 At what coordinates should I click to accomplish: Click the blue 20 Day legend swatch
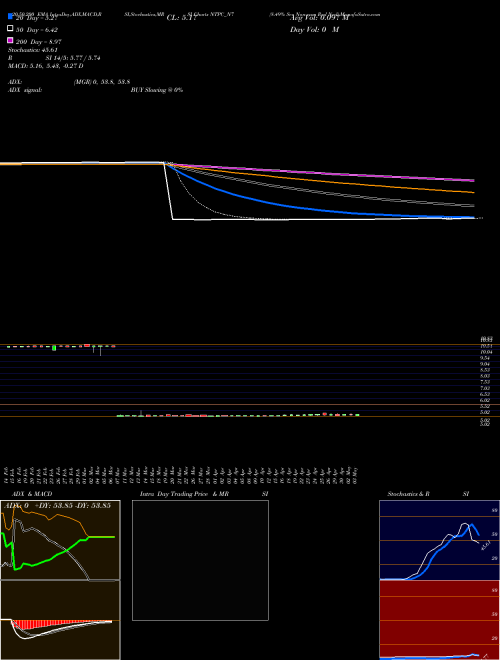click(11, 17)
